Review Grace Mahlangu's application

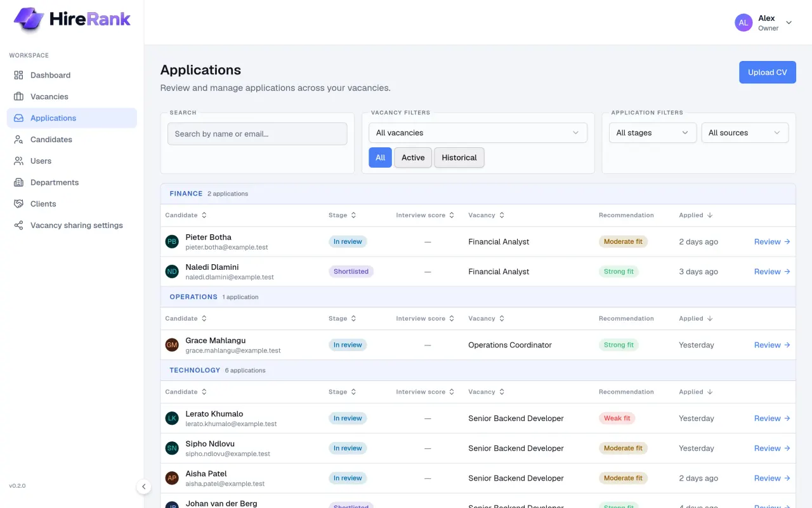point(772,345)
